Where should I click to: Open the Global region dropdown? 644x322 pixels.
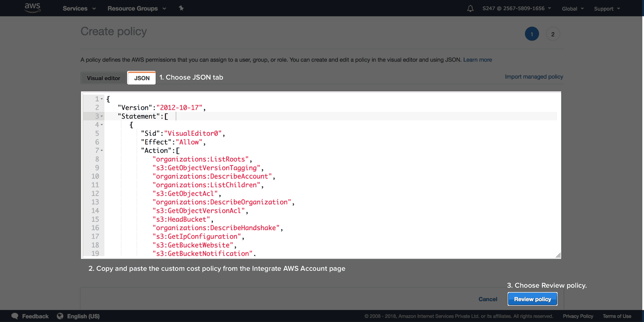click(573, 8)
